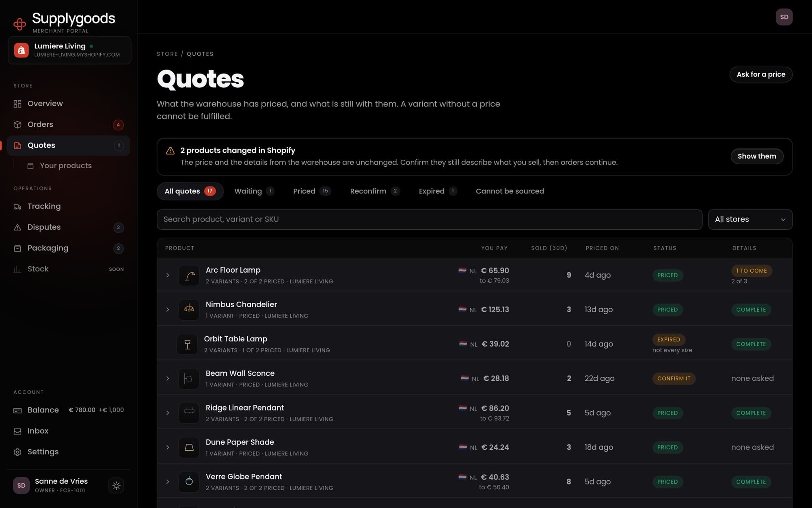The width and height of the screenshot is (812, 508).
Task: Open Lumiere Living store switcher
Action: pyautogui.click(x=69, y=50)
